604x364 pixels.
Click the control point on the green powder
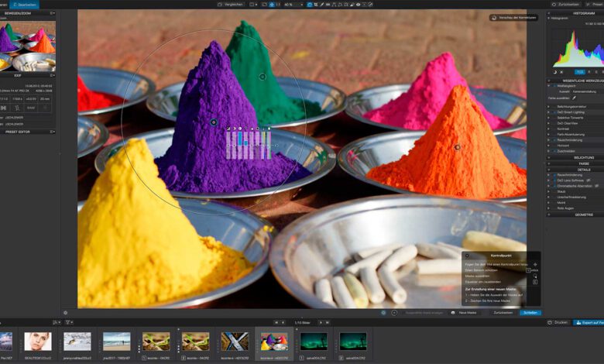(263, 76)
